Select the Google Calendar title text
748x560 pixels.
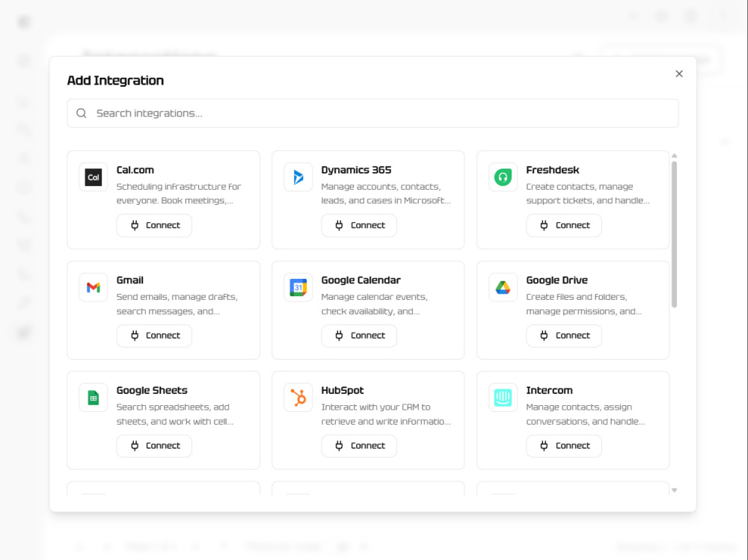coord(361,280)
